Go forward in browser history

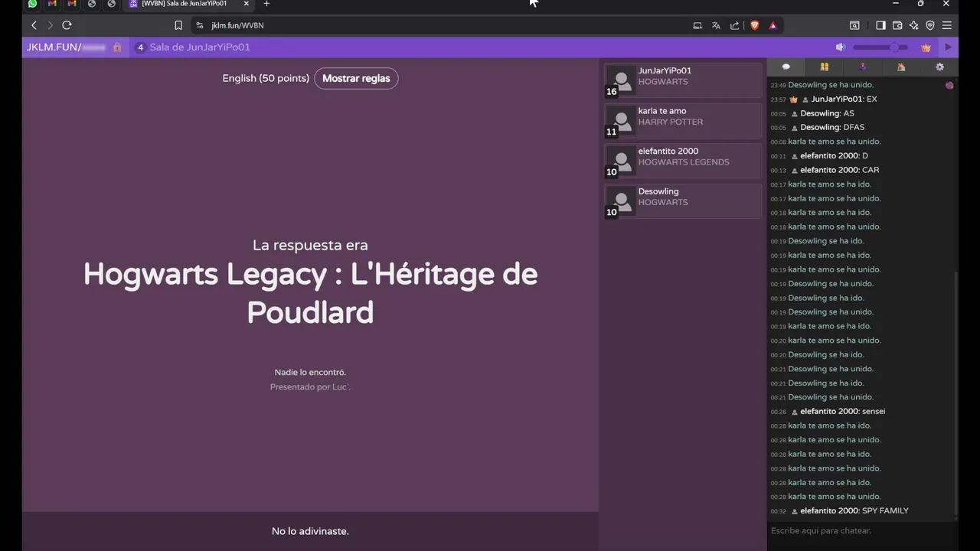coord(50,25)
